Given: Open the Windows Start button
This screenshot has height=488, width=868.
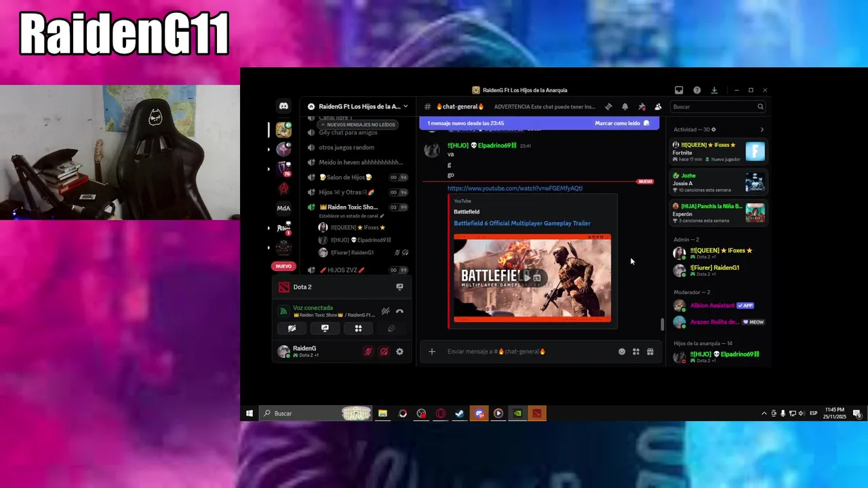Looking at the screenshot, I should (250, 413).
